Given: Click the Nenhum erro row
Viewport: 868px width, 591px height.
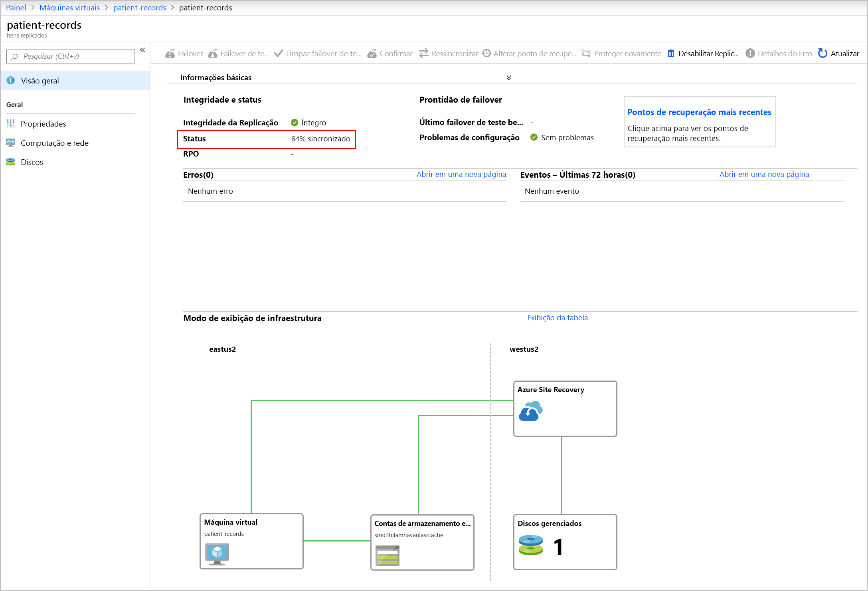Looking at the screenshot, I should [x=345, y=191].
